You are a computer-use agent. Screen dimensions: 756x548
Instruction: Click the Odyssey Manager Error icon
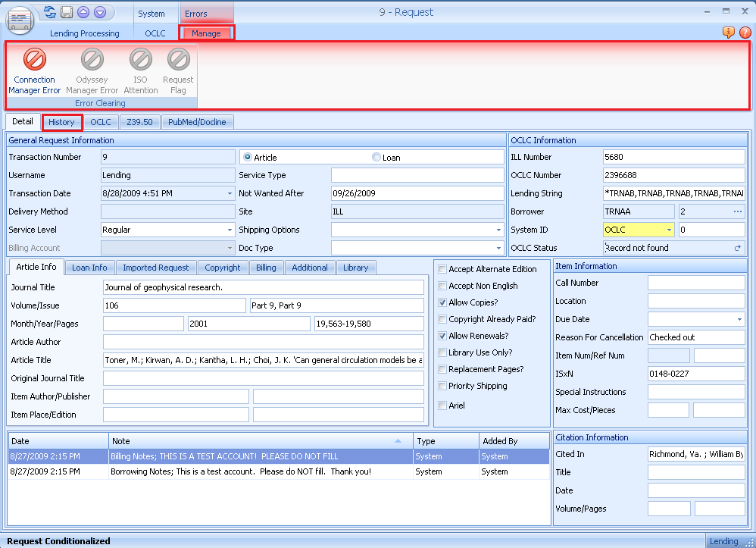pos(92,68)
